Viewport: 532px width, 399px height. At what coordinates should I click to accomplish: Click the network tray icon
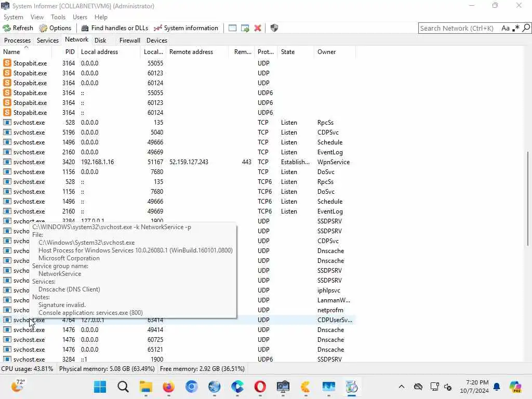click(x=434, y=387)
